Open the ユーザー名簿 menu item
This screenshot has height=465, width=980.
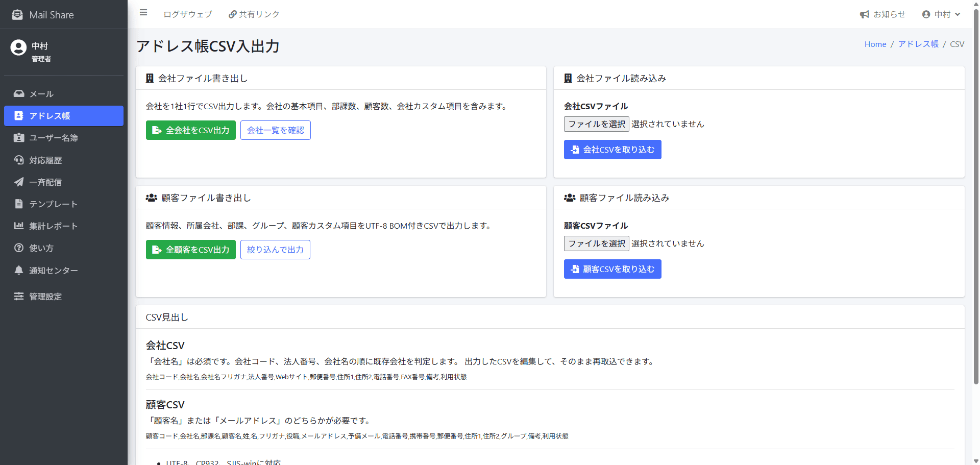coord(64,138)
